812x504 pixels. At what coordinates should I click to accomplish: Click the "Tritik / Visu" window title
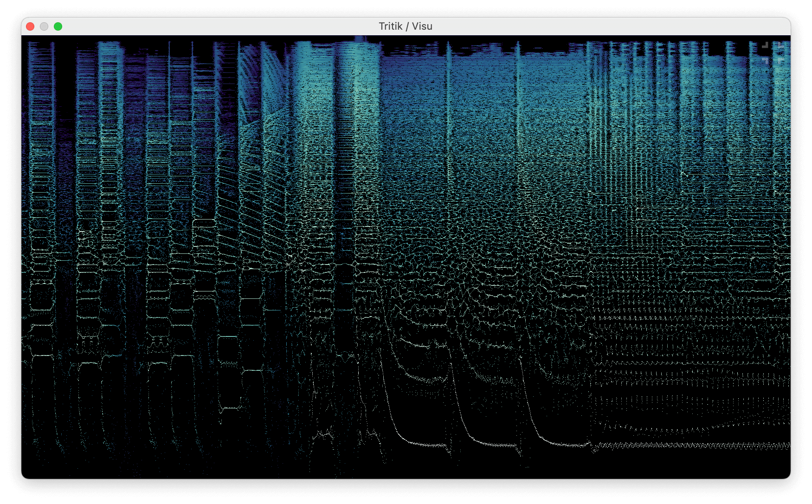pos(405,26)
